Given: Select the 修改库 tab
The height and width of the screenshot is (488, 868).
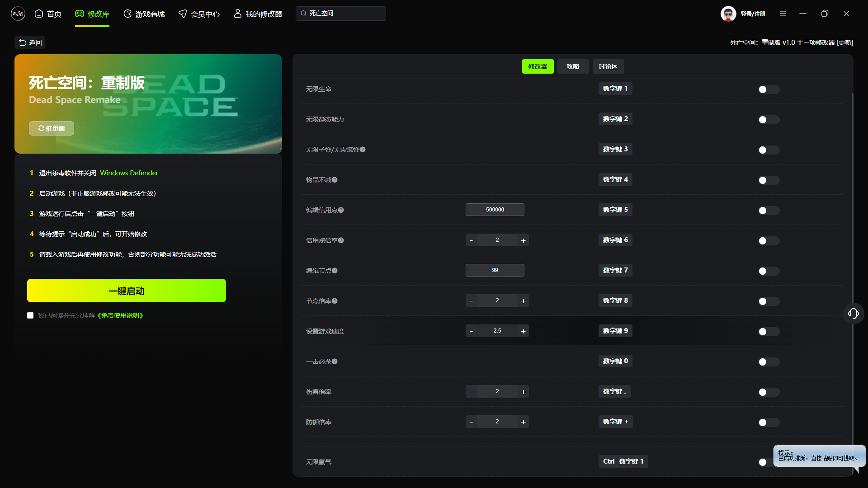Looking at the screenshot, I should coord(92,14).
